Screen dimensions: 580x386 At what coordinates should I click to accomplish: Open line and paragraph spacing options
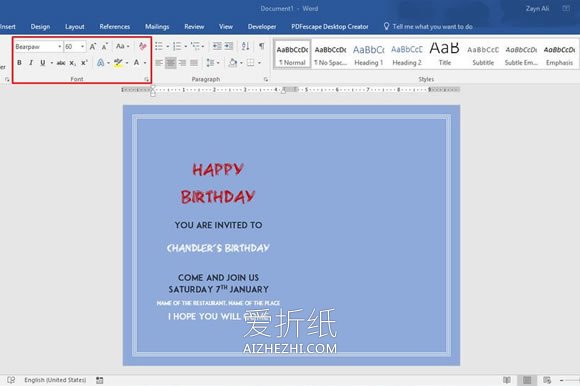210,63
